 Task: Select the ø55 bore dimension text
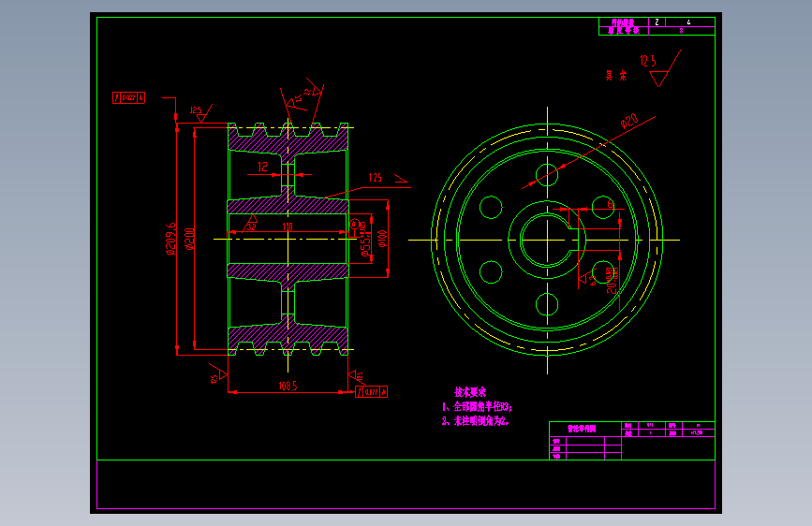click(x=365, y=240)
